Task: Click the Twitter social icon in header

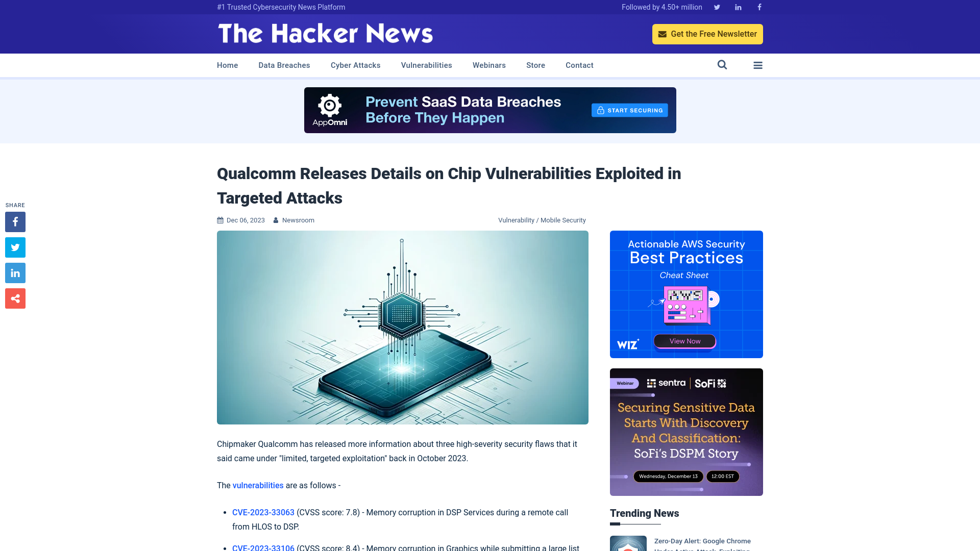Action: [x=717, y=7]
